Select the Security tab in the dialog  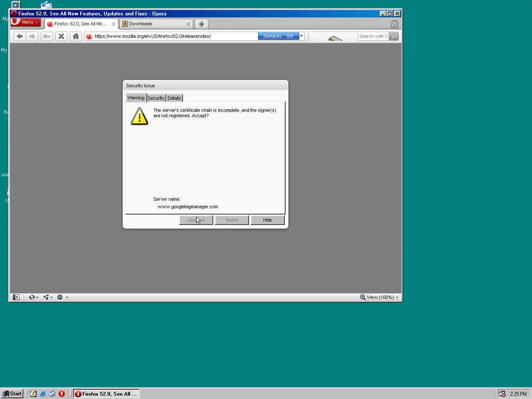pyautogui.click(x=156, y=98)
